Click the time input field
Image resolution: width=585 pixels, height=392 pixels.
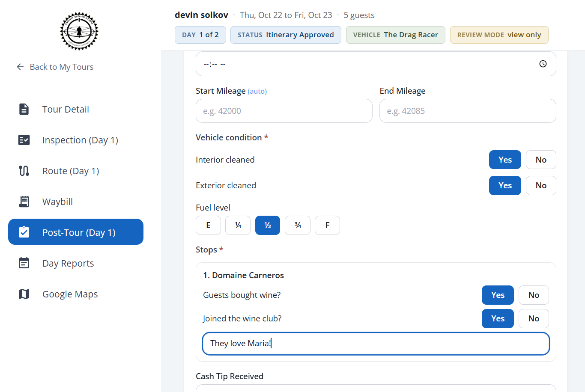[x=376, y=64]
